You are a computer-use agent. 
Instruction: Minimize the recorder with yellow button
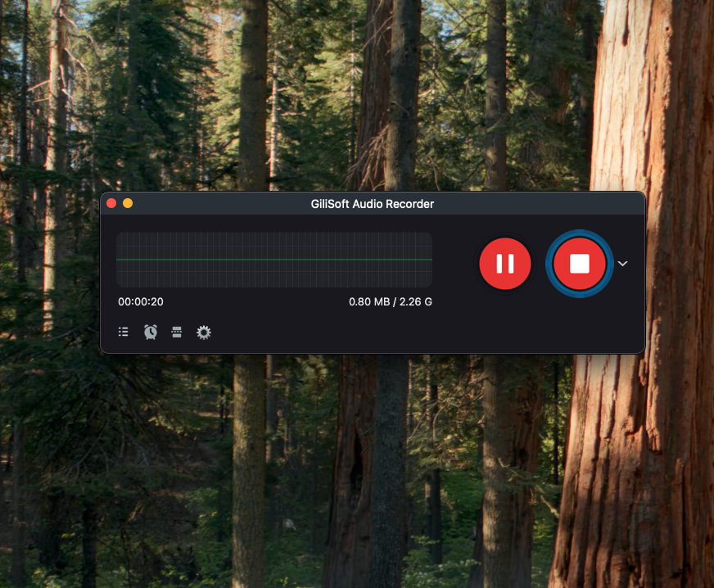point(128,203)
